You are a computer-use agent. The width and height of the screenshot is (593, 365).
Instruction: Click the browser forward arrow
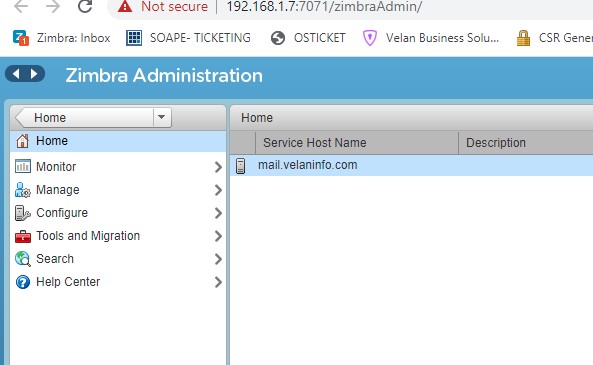point(53,6)
